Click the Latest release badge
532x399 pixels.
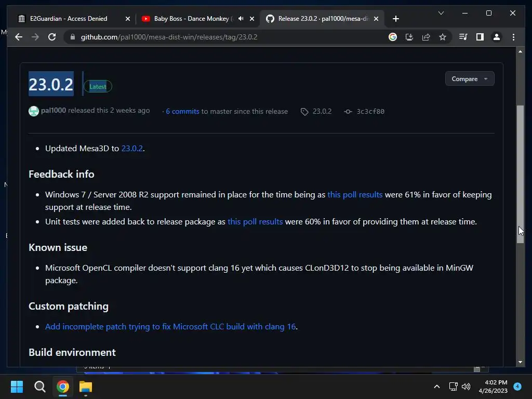[98, 87]
